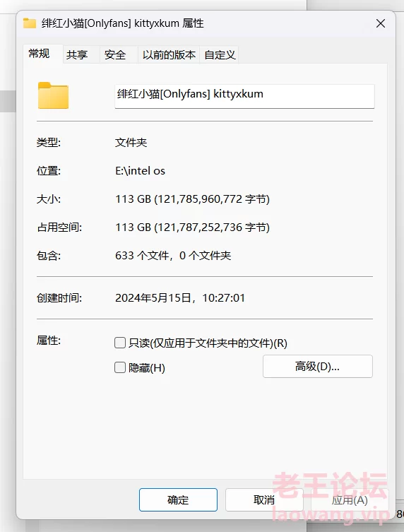Click the small folder icon in title bar
Viewport: 404px width, 532px height.
tap(30, 23)
